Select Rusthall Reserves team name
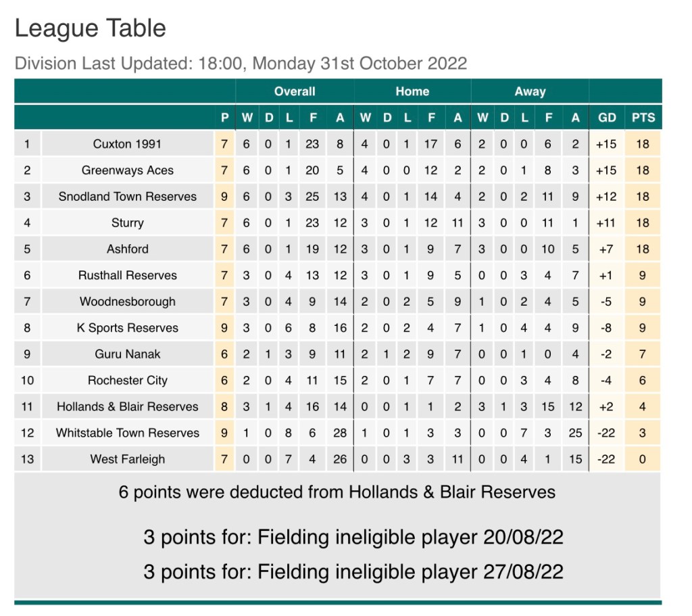The width and height of the screenshot is (692, 616). (x=127, y=275)
